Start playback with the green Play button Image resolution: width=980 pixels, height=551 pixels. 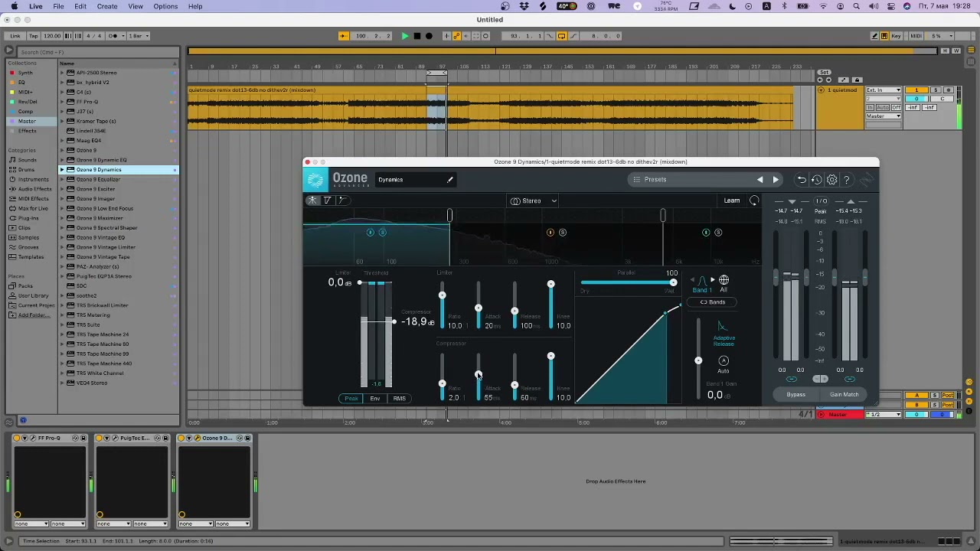coord(405,36)
